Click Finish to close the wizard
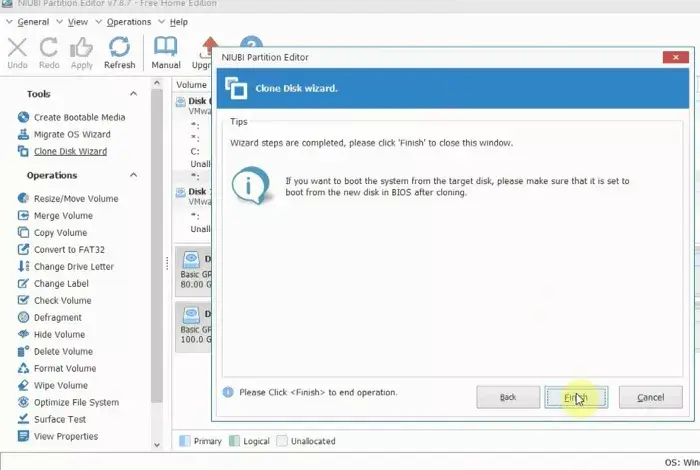The image size is (700, 470). coord(576,397)
